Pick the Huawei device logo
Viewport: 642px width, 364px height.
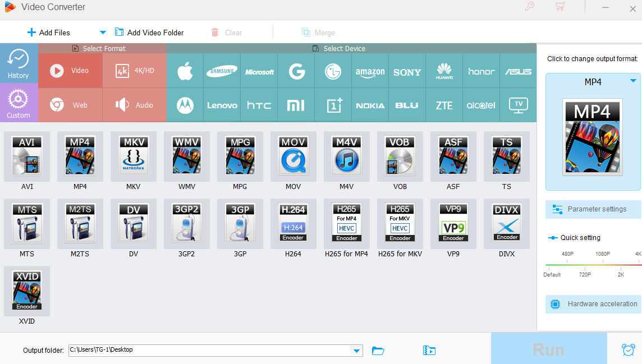coord(444,71)
